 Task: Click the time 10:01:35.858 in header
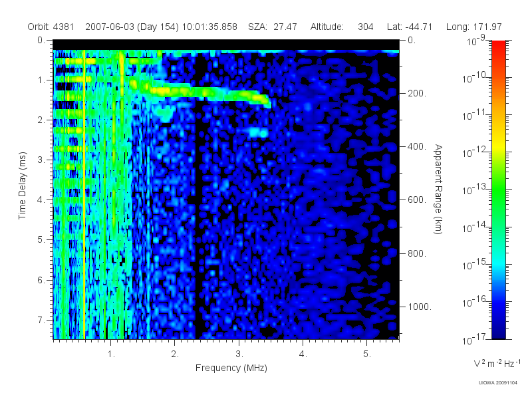click(209, 27)
